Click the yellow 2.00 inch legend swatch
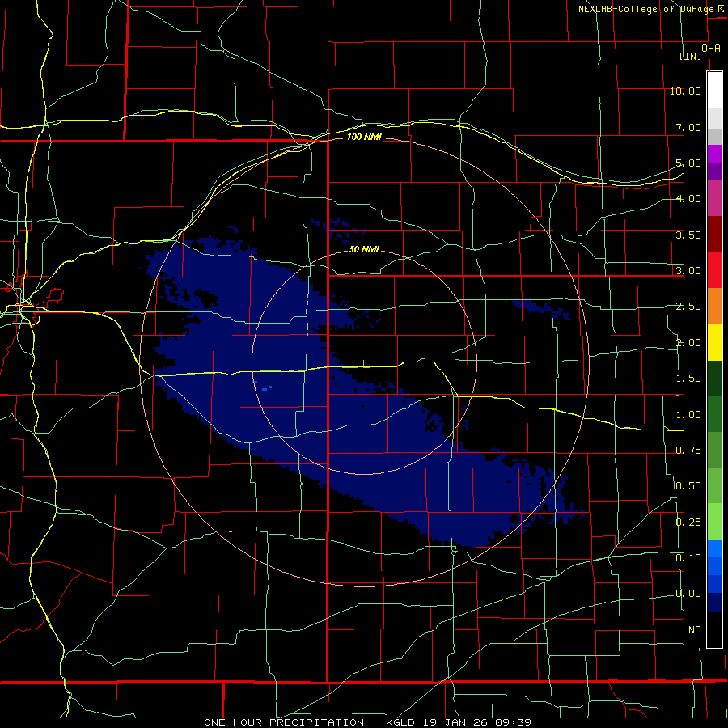Screen dimensions: 728x728 (x=714, y=342)
